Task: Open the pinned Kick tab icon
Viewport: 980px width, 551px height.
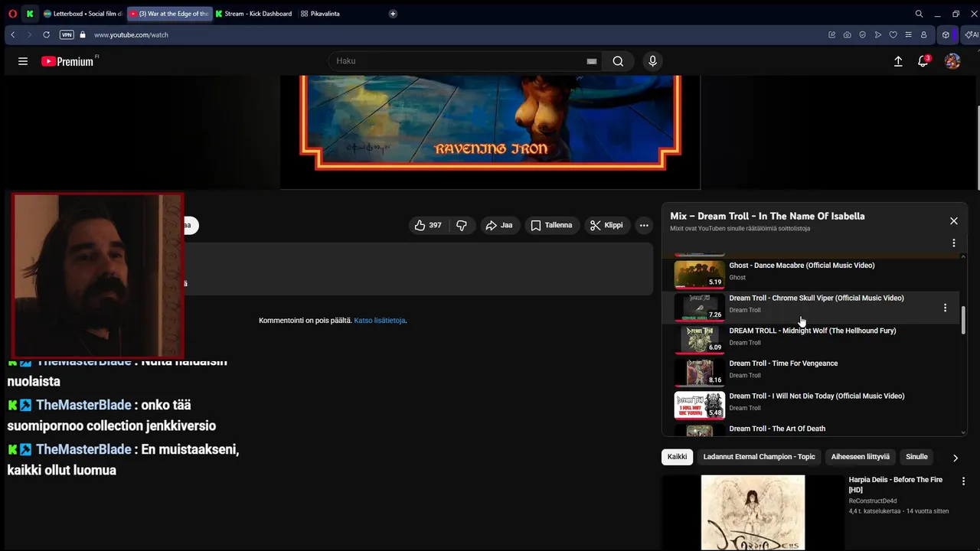Action: pyautogui.click(x=30, y=14)
